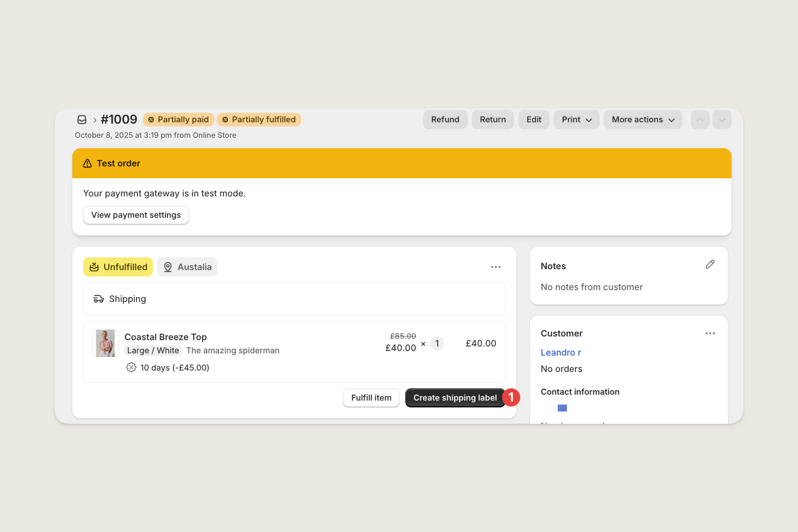Image resolution: width=798 pixels, height=532 pixels.
Task: Open the Customer card's three-dot actions menu
Action: (710, 333)
